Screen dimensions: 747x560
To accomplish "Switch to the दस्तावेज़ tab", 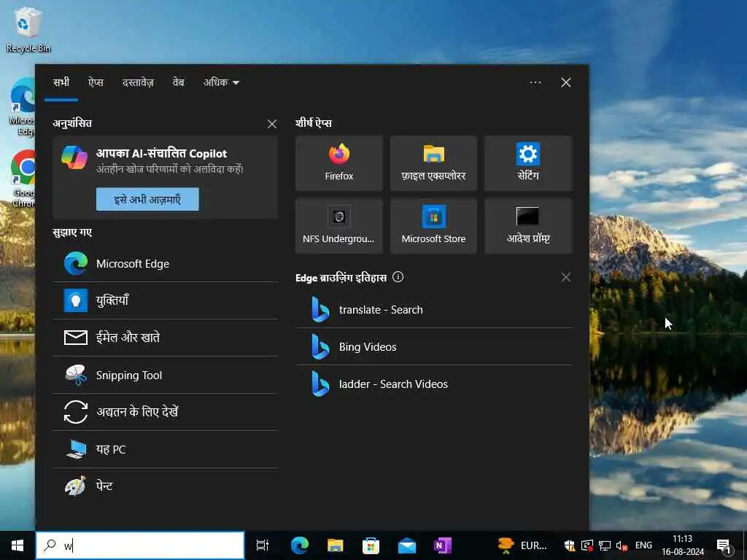I will coord(138,83).
